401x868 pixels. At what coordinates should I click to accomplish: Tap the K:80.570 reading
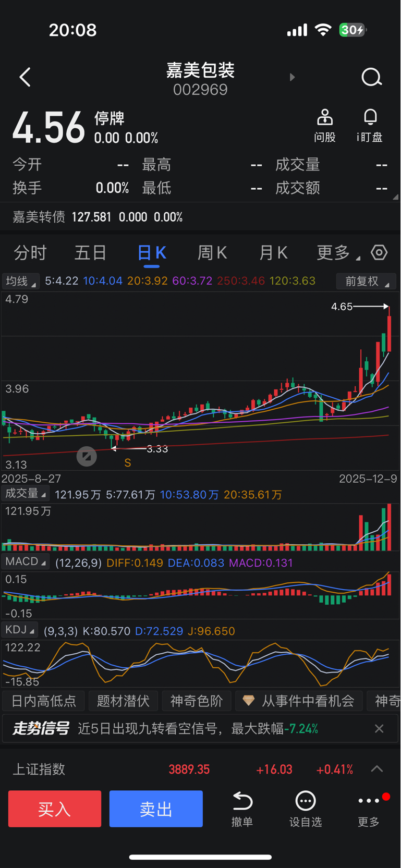coord(106,631)
